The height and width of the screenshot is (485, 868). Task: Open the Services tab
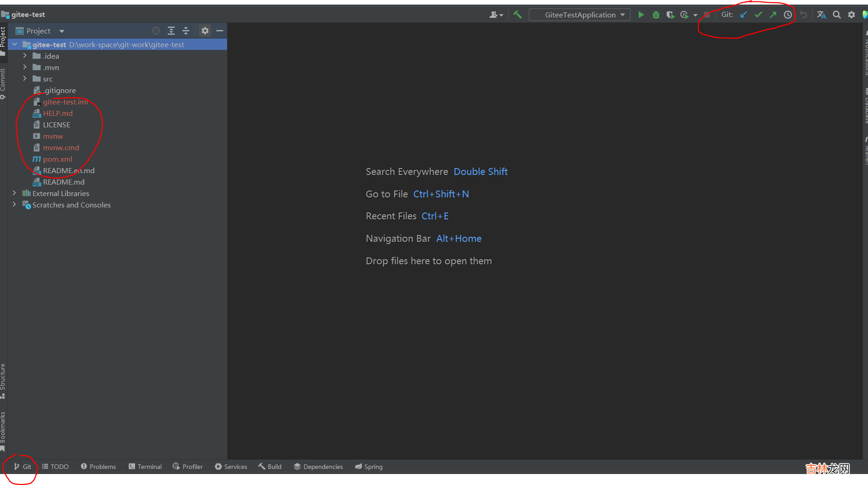pyautogui.click(x=231, y=467)
